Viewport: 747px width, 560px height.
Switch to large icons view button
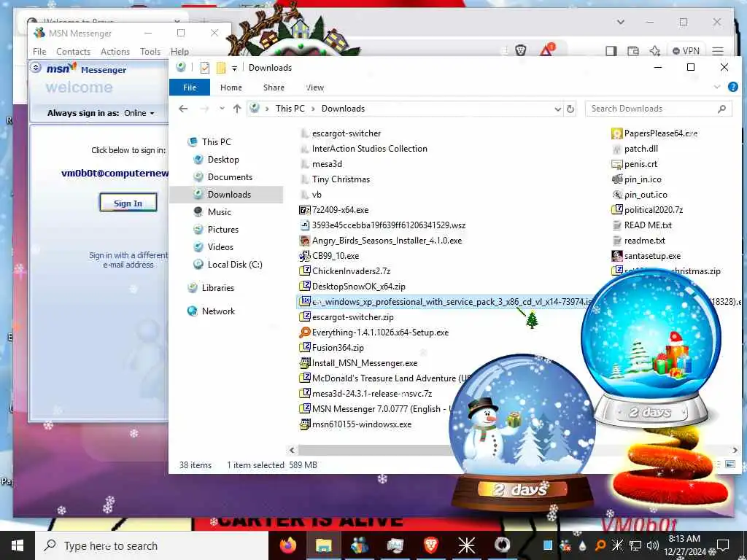pos(729,464)
